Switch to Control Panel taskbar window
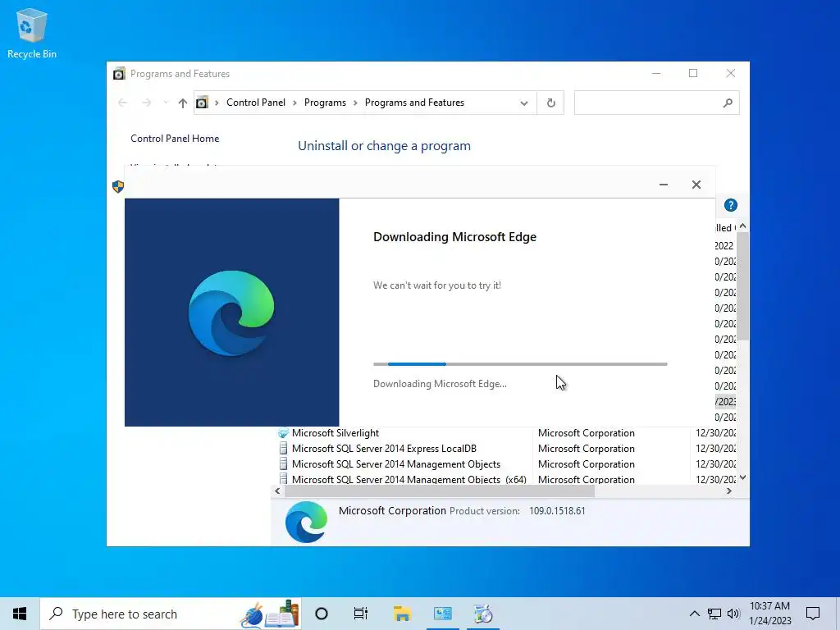The height and width of the screenshot is (630, 840). pyautogui.click(x=442, y=614)
